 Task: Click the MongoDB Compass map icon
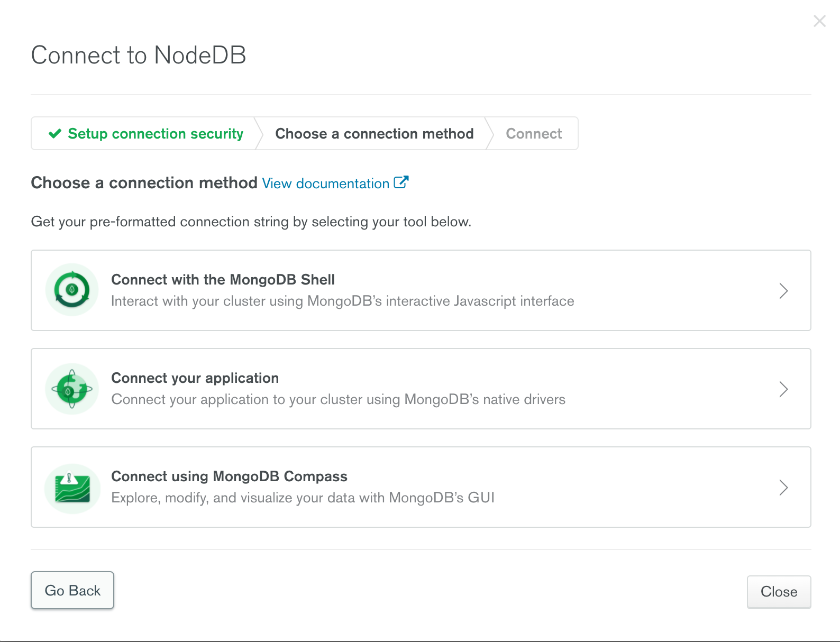pyautogui.click(x=72, y=488)
